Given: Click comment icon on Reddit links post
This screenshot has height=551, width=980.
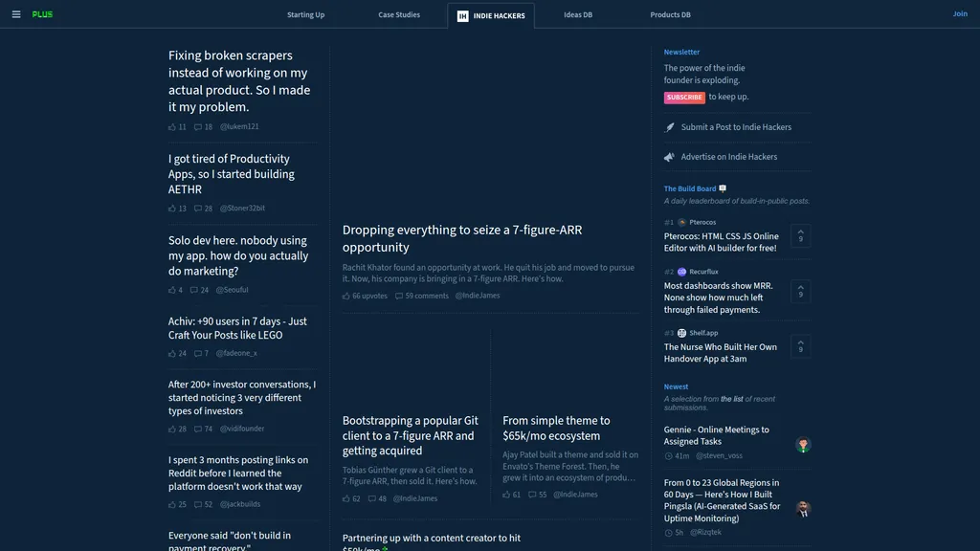Looking at the screenshot, I should click(x=197, y=505).
